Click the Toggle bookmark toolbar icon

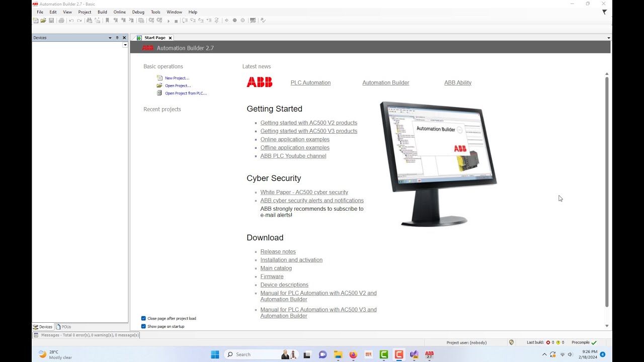click(107, 21)
